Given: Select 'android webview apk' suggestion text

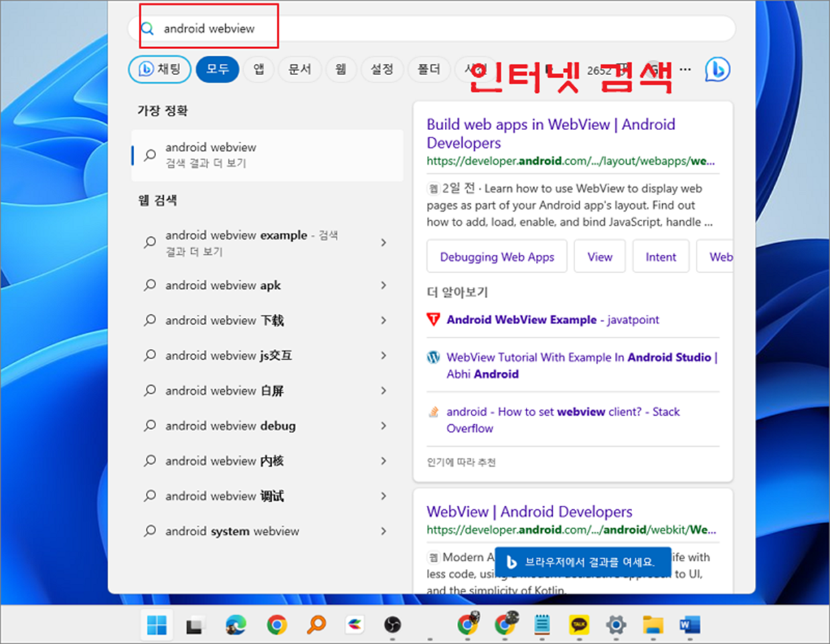Looking at the screenshot, I should [223, 285].
